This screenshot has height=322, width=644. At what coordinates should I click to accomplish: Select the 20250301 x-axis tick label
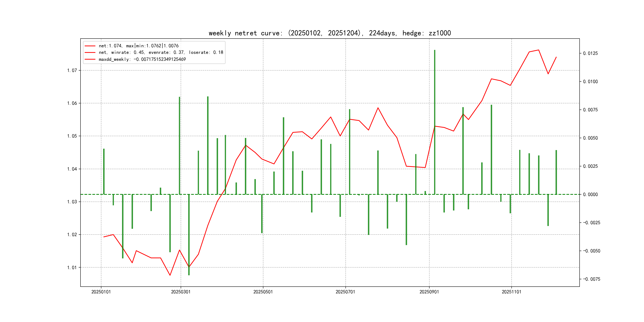(x=180, y=292)
